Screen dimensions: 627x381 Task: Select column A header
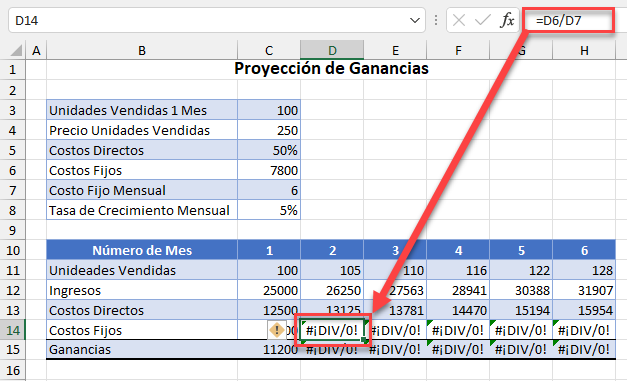coord(36,50)
